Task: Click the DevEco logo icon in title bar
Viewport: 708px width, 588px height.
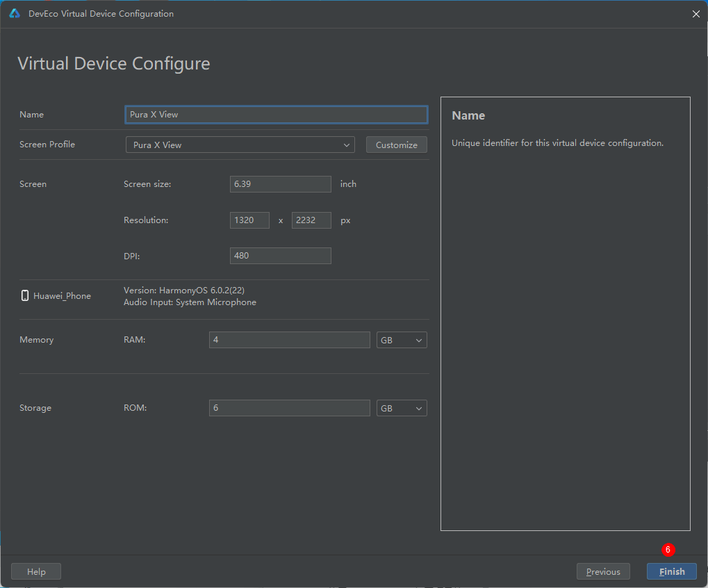Action: (x=15, y=13)
